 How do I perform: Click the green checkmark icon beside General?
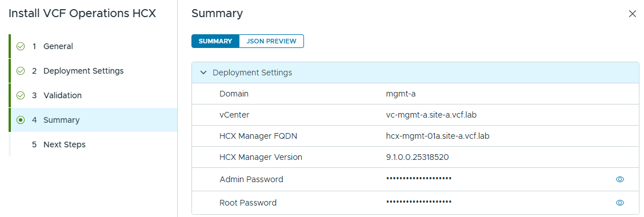pyautogui.click(x=21, y=46)
